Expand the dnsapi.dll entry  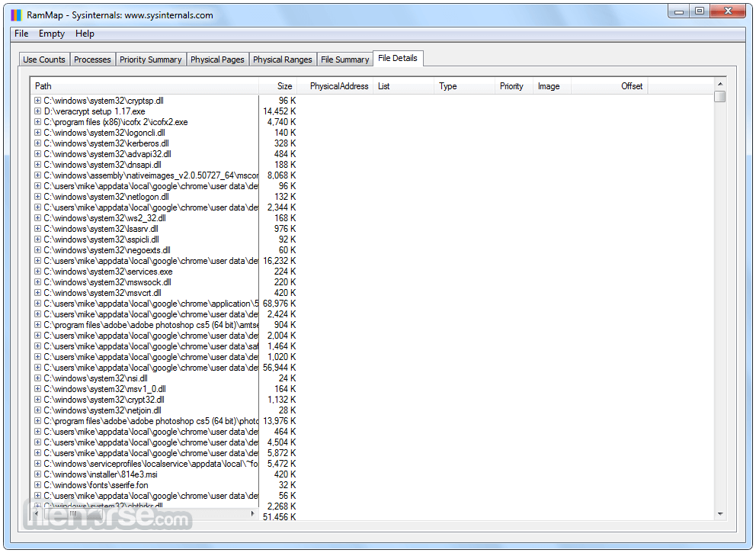pos(37,165)
